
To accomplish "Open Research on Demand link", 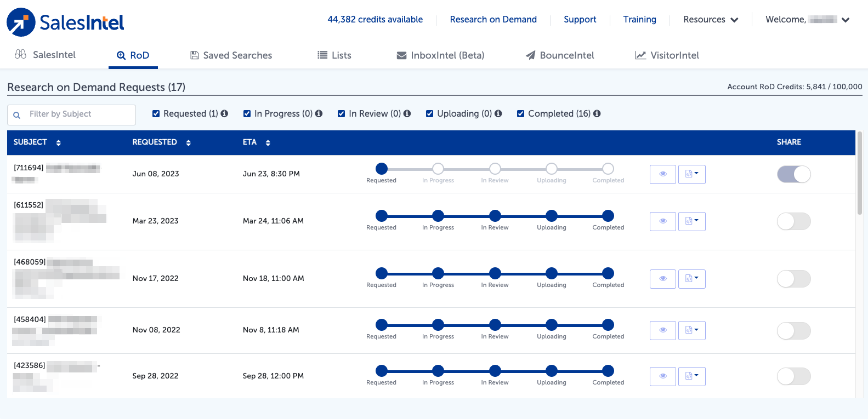I will point(493,19).
